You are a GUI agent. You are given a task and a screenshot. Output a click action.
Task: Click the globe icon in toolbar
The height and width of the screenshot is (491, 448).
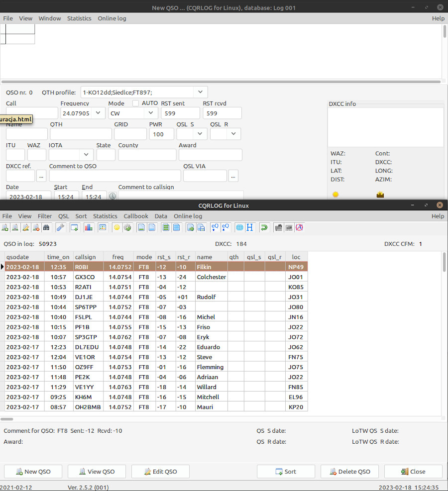pyautogui.click(x=239, y=228)
